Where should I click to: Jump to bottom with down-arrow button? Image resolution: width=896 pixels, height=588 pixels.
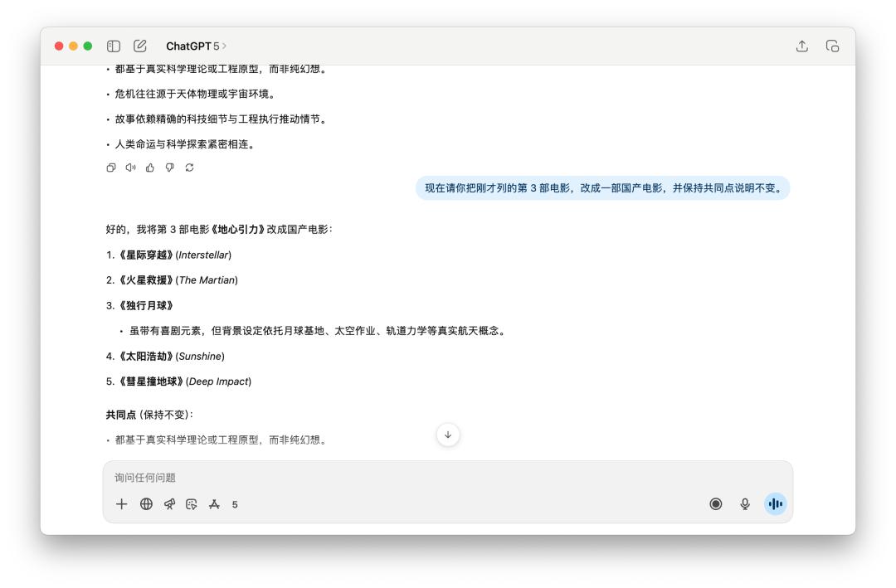pyautogui.click(x=448, y=435)
